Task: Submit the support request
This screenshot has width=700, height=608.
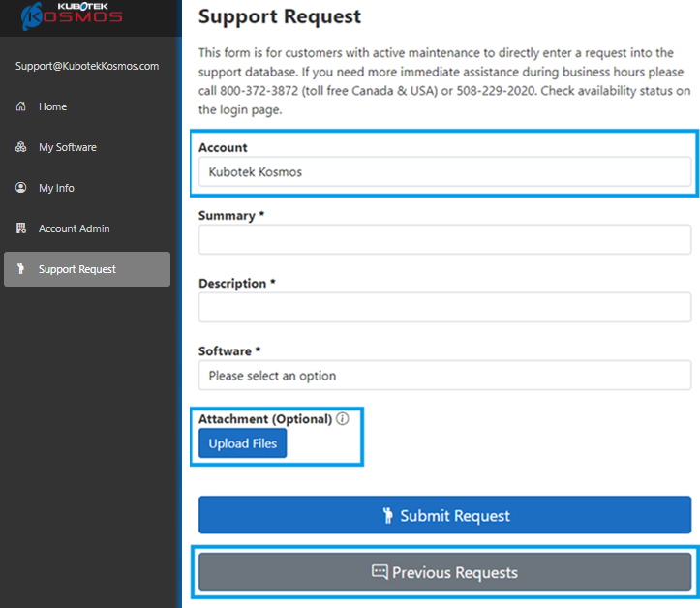Action: click(x=444, y=515)
